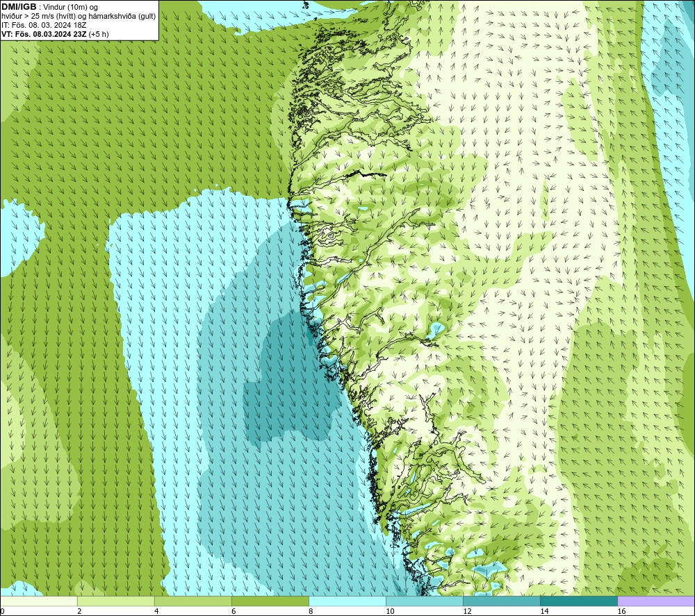Click the scale label '12'

(x=467, y=611)
